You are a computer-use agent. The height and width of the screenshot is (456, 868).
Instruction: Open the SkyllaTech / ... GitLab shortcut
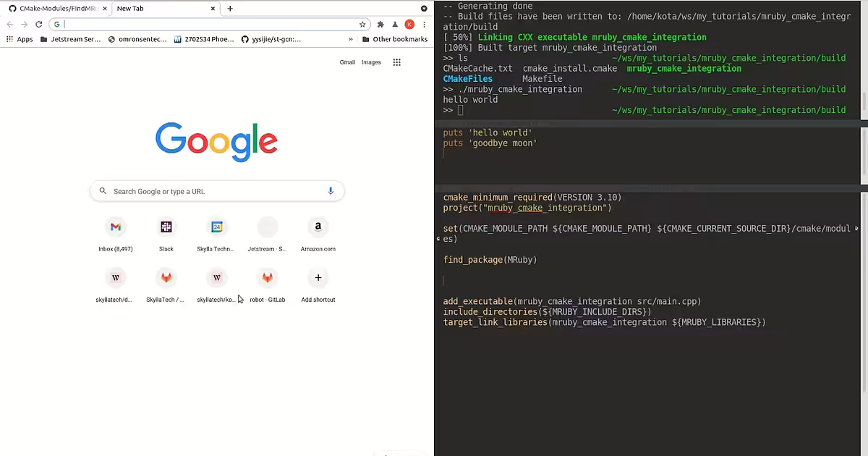point(166,284)
